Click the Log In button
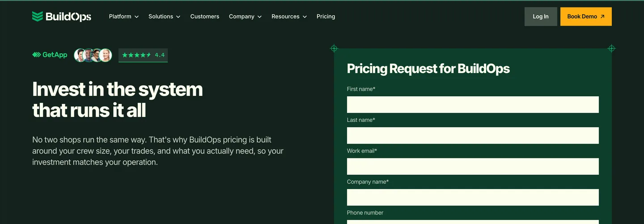 tap(541, 17)
